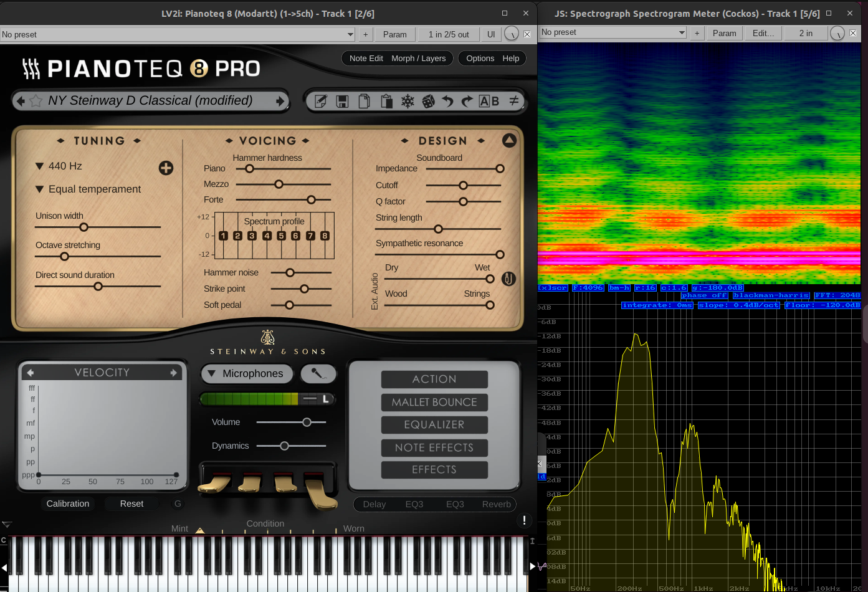The image size is (868, 592).
Task: Open the Options menu
Action: [x=480, y=58]
